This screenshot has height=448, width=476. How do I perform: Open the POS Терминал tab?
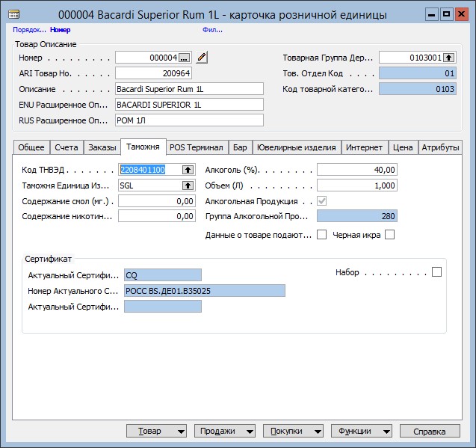pyautogui.click(x=197, y=147)
